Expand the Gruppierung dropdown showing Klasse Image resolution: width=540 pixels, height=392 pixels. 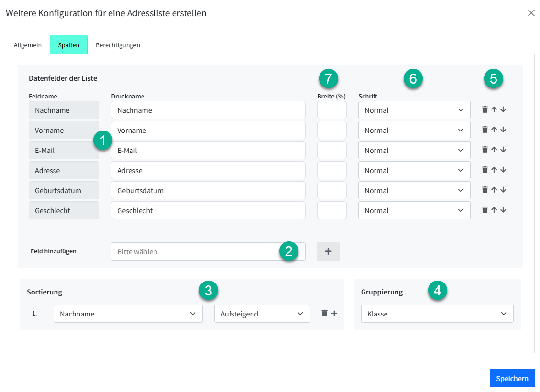pos(437,314)
